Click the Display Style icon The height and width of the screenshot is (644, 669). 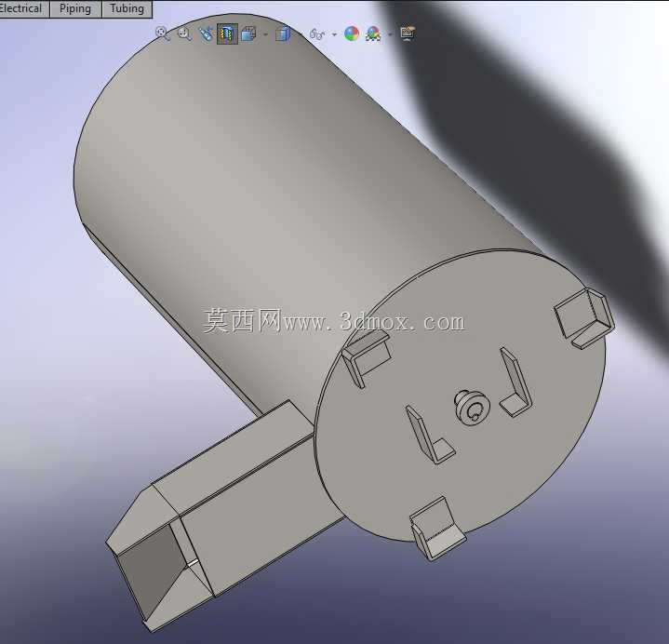click(x=283, y=34)
